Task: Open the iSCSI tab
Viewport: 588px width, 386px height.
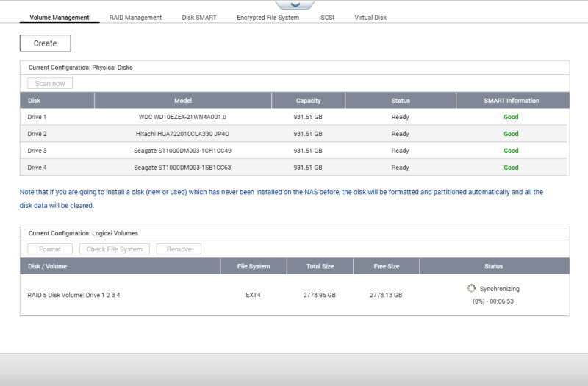Action: click(x=326, y=17)
